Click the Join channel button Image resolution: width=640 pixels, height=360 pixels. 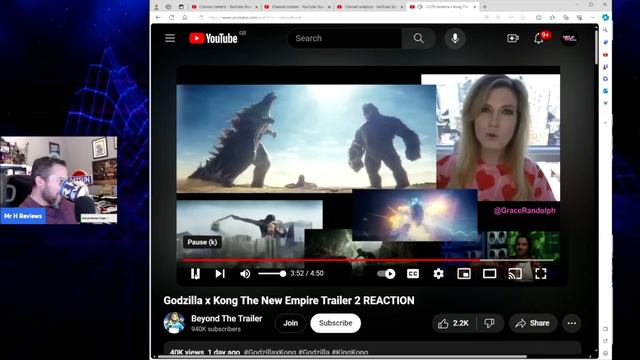pos(290,323)
